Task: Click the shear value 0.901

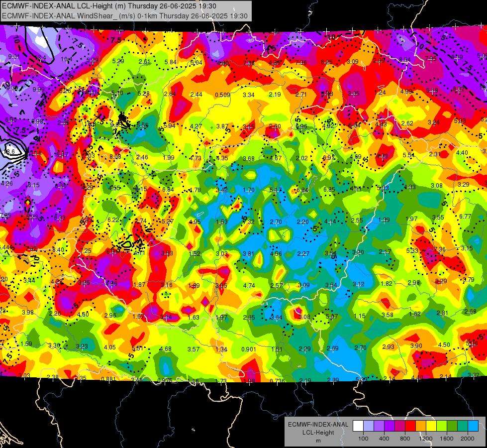Action: point(249,349)
